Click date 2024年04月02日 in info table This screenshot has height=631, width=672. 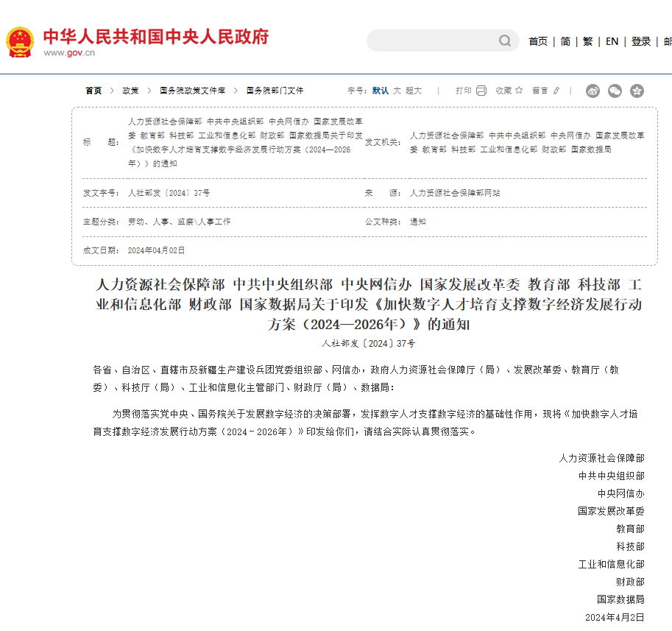click(156, 250)
